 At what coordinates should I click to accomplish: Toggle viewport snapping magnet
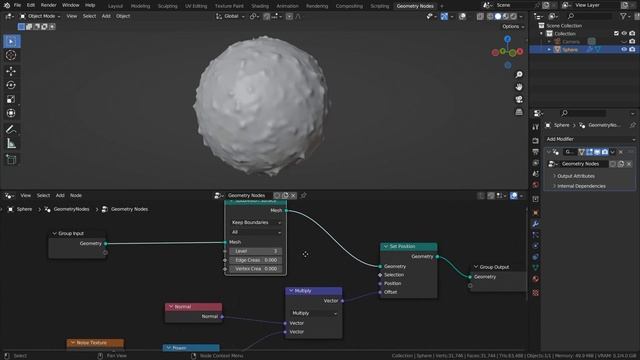267,16
